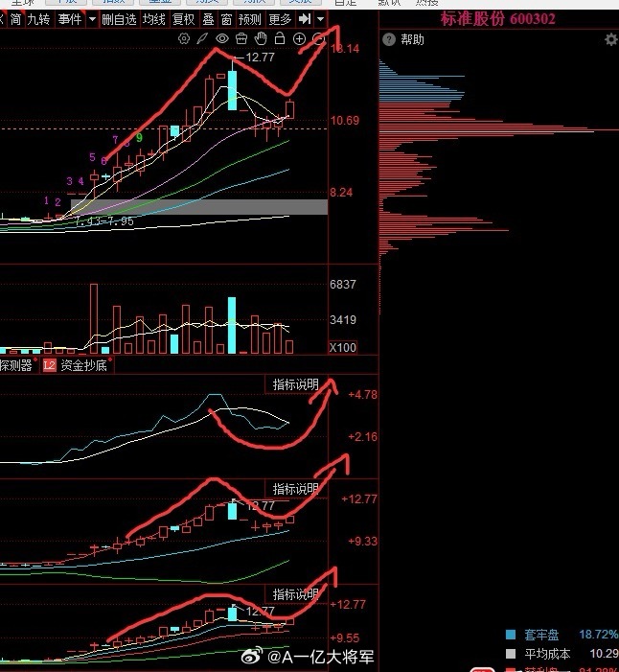Click the help question mark icon
The width and height of the screenshot is (619, 672).
[389, 39]
